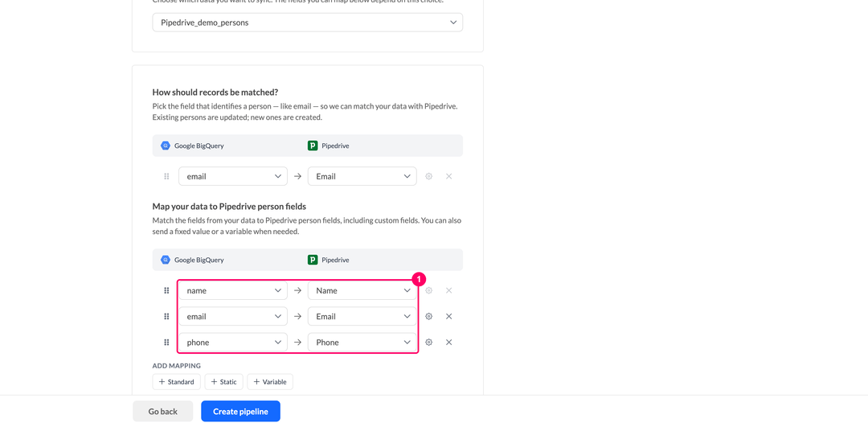Add a Static mapping
The image size is (868, 427).
pos(223,382)
